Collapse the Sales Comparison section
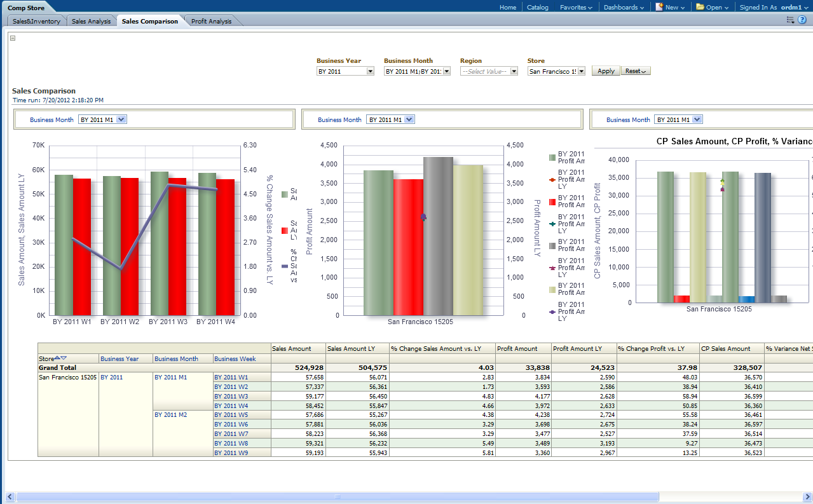Image resolution: width=813 pixels, height=504 pixels. [13, 38]
